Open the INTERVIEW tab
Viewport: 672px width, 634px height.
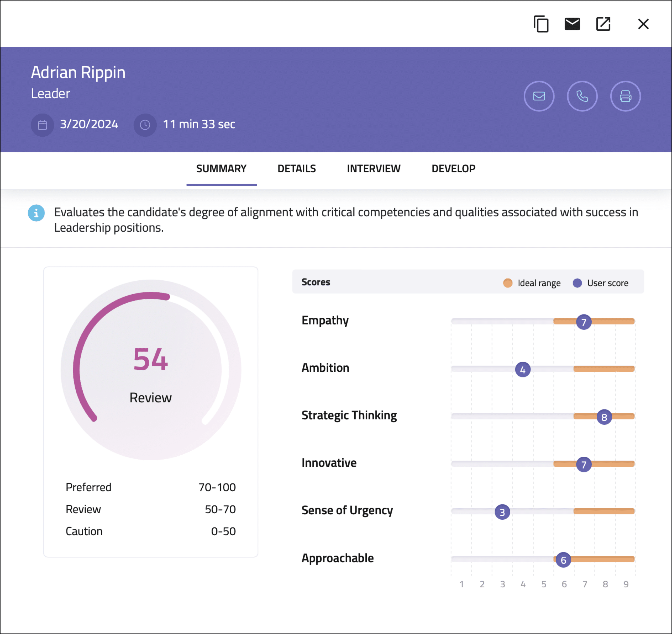pos(373,169)
